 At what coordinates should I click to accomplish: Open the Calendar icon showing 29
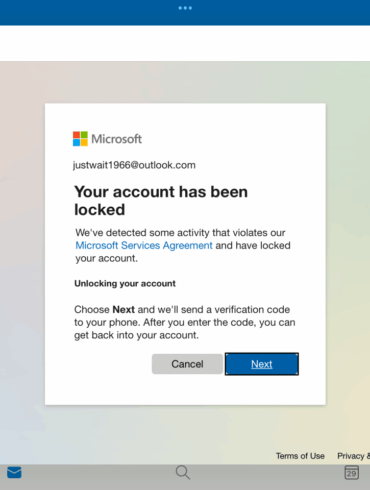click(351, 472)
